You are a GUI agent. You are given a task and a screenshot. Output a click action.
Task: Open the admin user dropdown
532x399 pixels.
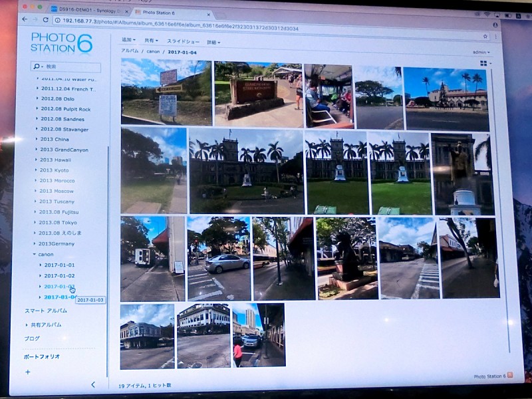click(481, 53)
